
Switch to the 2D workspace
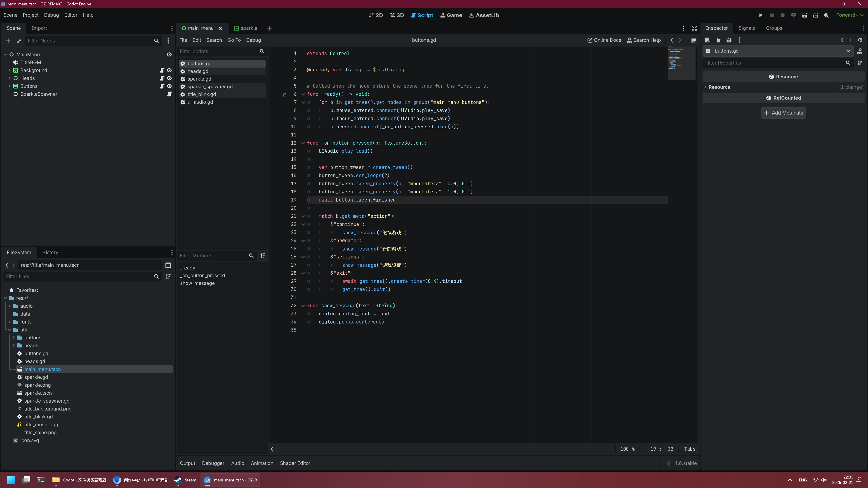tap(376, 15)
